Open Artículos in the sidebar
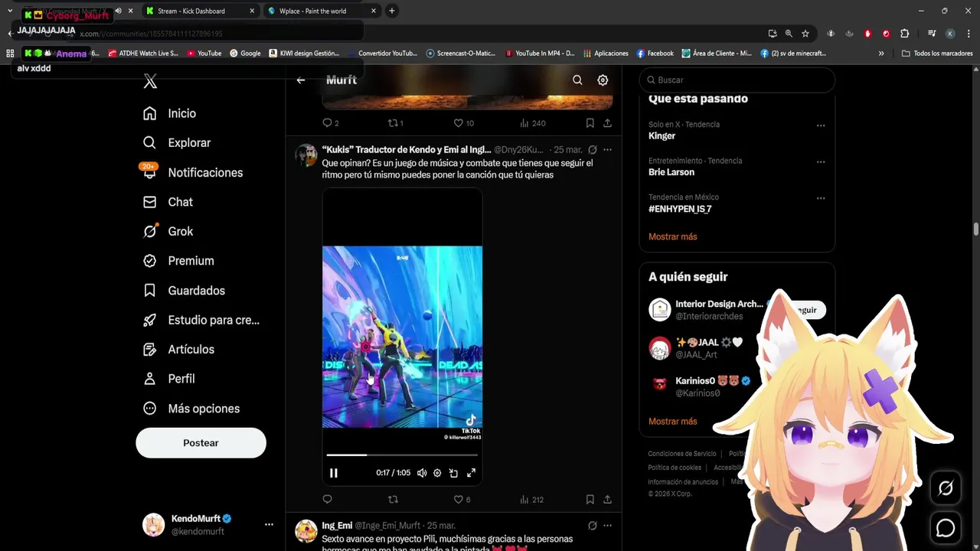Viewport: 980px width, 551px height. pos(179,350)
